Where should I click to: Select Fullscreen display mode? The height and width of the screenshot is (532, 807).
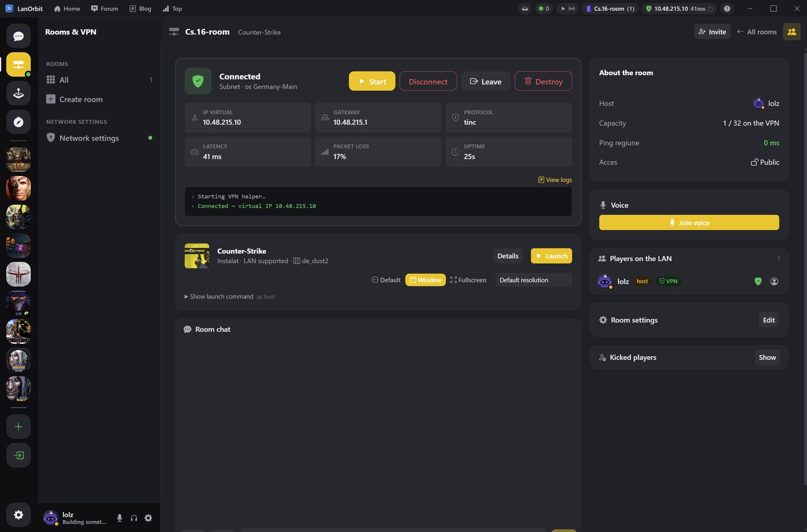pyautogui.click(x=468, y=280)
